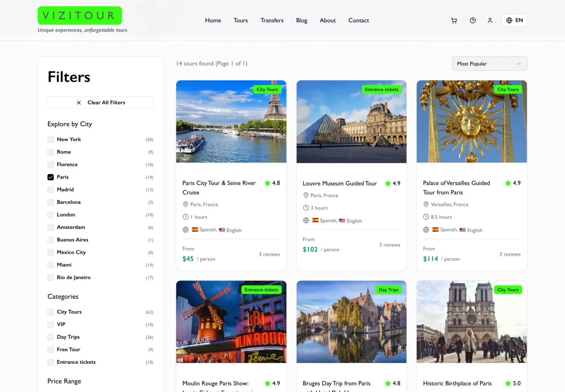Enable the Day Trips category filter
565x392 pixels.
51,337
